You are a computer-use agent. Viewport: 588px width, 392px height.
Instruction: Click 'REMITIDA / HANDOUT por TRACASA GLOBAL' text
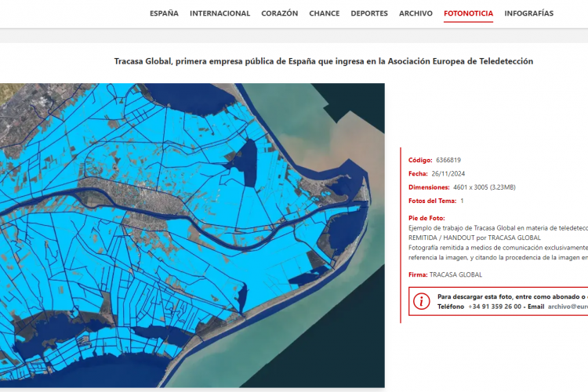tap(474, 238)
